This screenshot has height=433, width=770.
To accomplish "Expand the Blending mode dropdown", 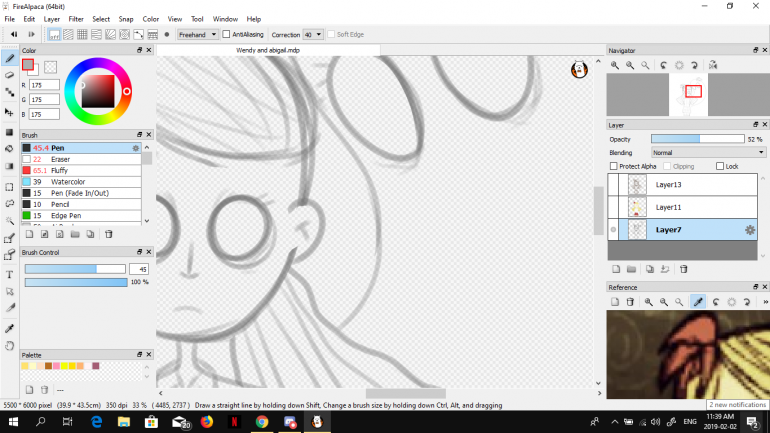I will pos(708,152).
